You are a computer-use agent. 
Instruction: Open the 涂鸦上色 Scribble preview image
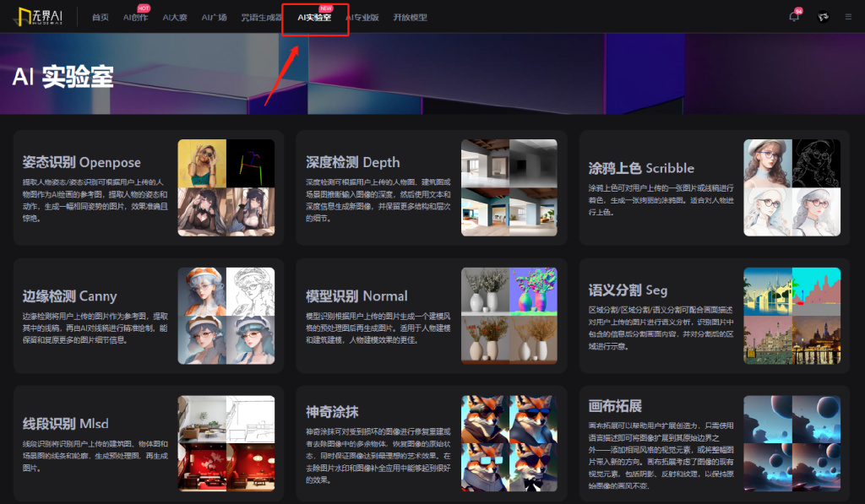[792, 187]
